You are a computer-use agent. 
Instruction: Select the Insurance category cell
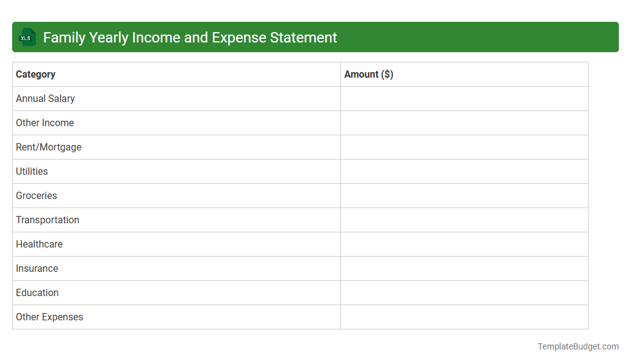(x=37, y=268)
